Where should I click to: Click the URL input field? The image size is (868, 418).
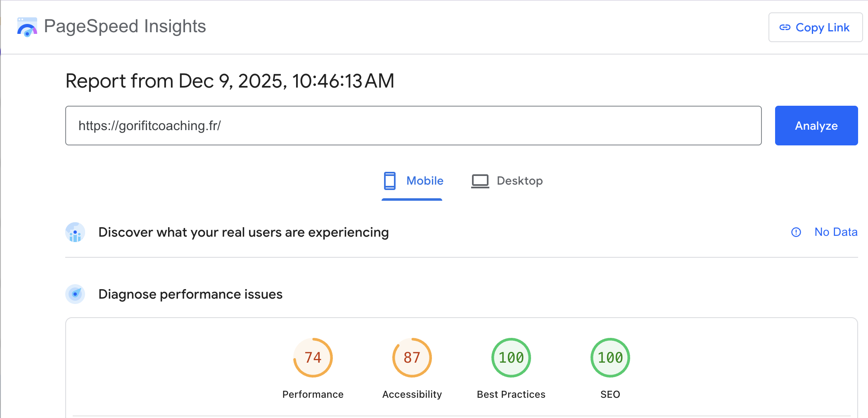coord(413,126)
